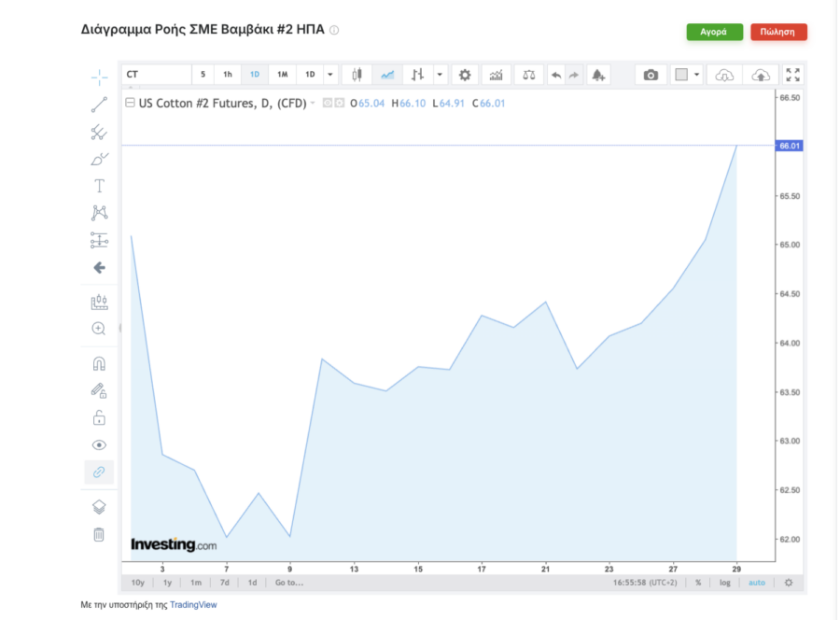This screenshot has height=620, width=840.
Task: Open the Indicators chart icon
Action: click(497, 75)
